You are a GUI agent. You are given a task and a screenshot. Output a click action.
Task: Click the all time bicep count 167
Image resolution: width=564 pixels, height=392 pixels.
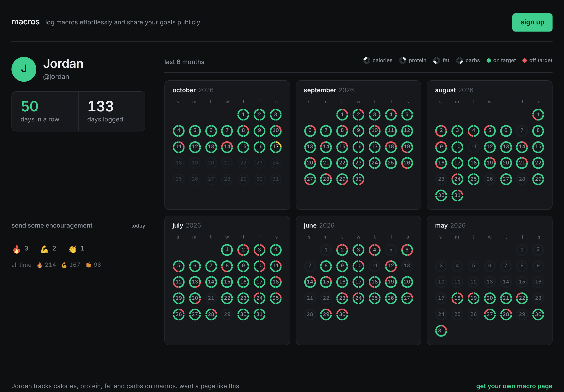71,265
